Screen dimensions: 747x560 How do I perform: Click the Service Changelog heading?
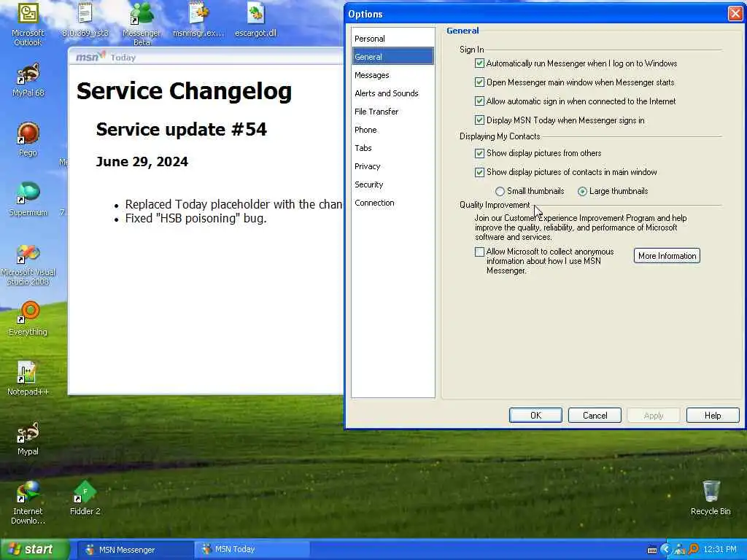pos(184,91)
